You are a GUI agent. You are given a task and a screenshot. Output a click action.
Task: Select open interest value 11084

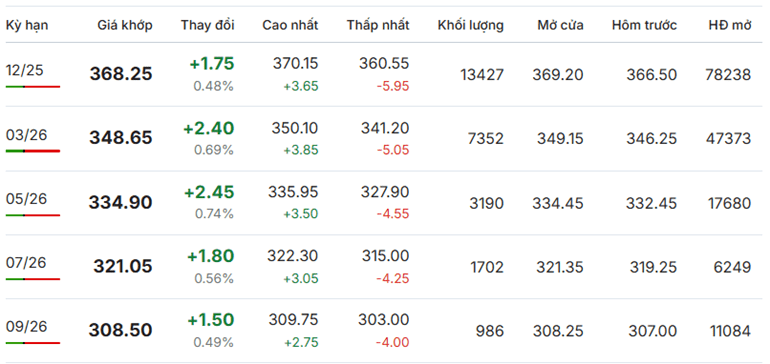click(730, 331)
